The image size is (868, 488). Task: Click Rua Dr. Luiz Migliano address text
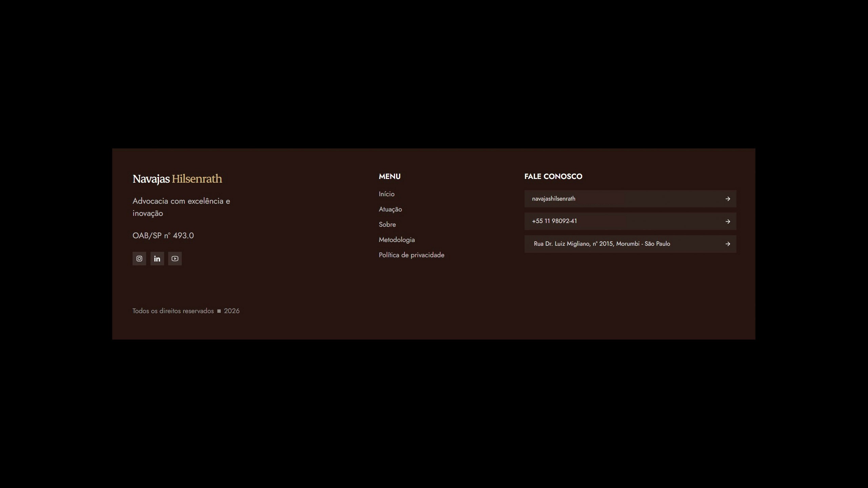tap(602, 244)
